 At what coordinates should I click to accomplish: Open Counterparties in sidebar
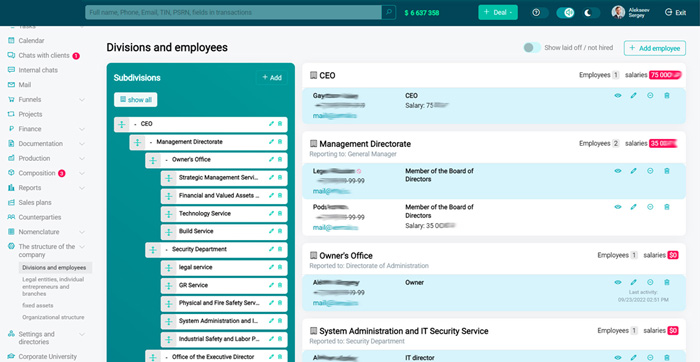40,217
